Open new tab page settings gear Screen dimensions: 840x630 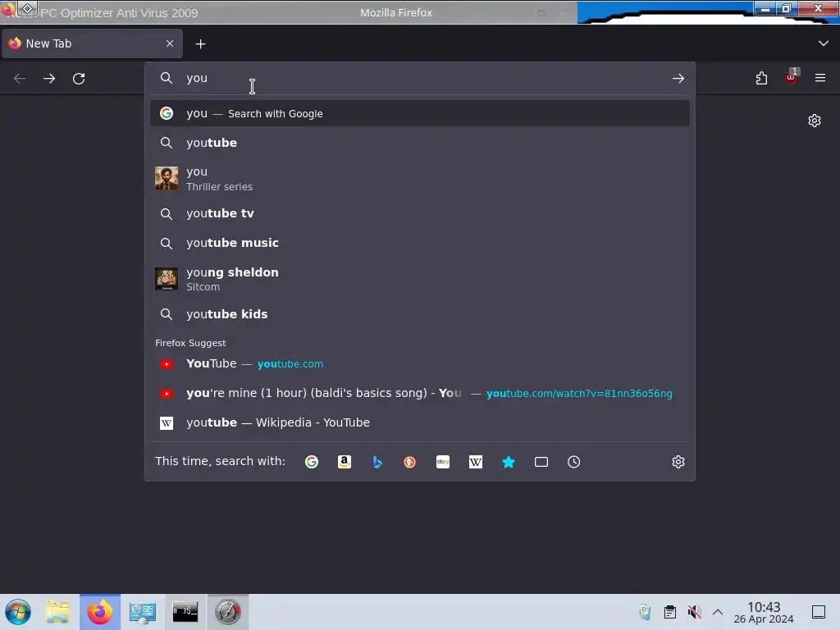815,121
